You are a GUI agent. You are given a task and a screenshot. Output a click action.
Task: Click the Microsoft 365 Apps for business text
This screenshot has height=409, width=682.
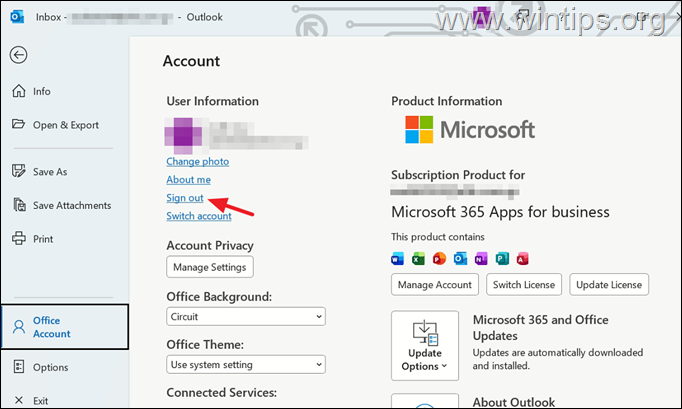point(500,212)
